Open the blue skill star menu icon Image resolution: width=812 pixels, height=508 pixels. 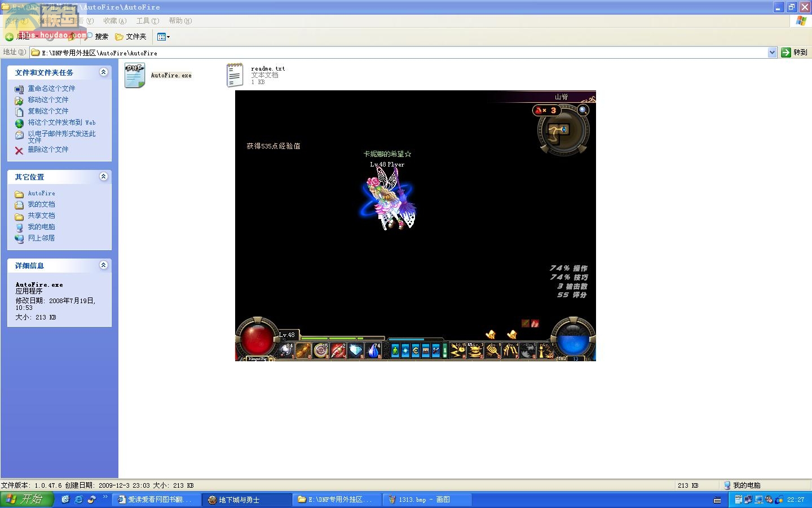point(405,351)
